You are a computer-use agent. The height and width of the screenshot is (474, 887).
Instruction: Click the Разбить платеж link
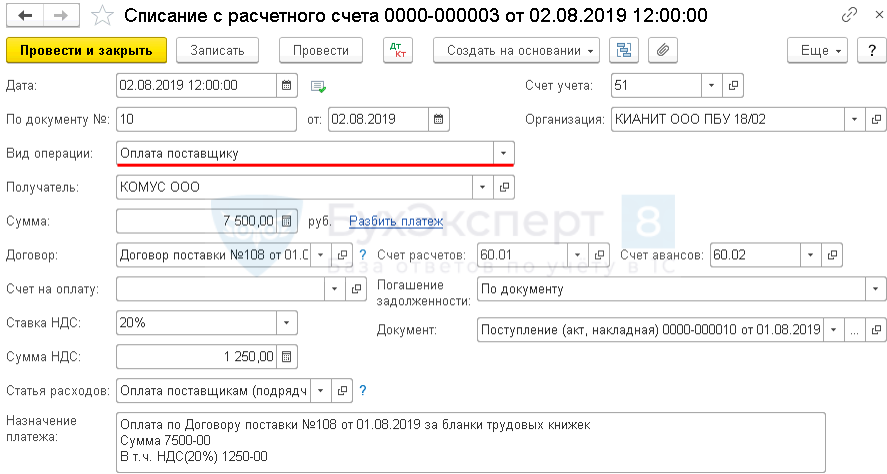pos(396,221)
